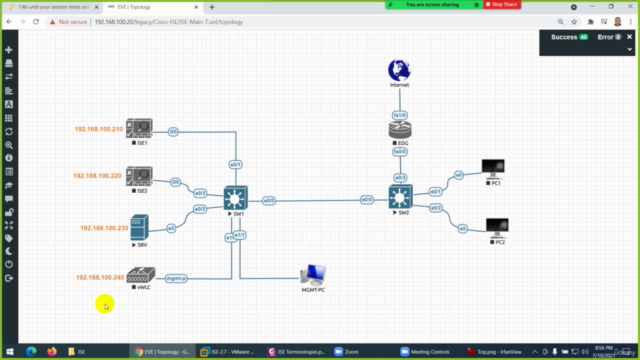
Task: Open More actions grid icon
Action: tap(9, 118)
